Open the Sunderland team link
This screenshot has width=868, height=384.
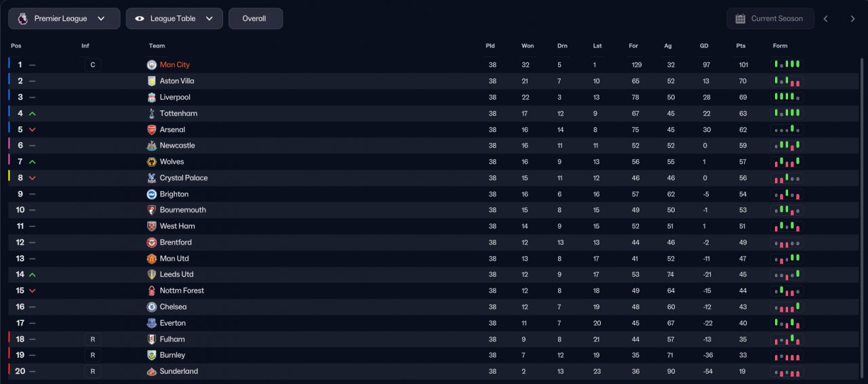[179, 371]
